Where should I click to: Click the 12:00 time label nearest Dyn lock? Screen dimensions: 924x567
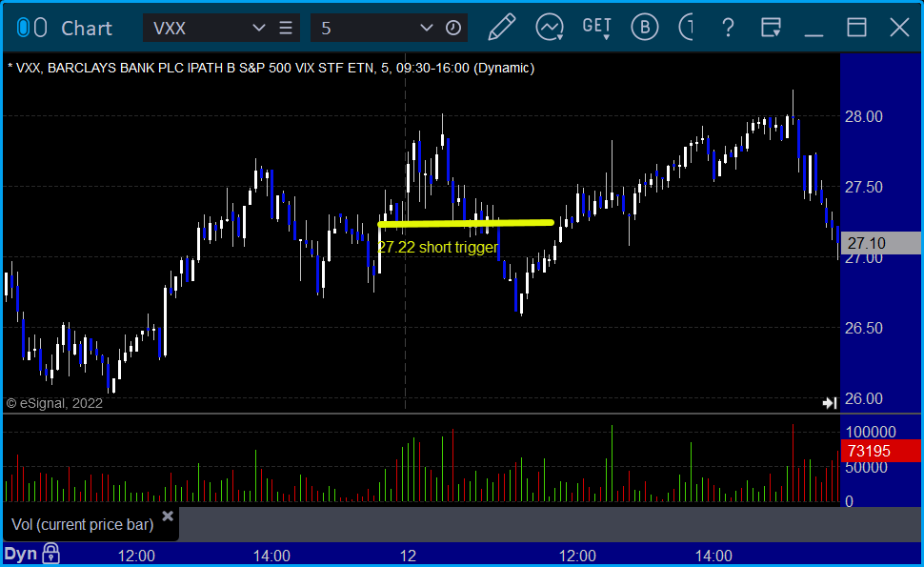tap(136, 556)
